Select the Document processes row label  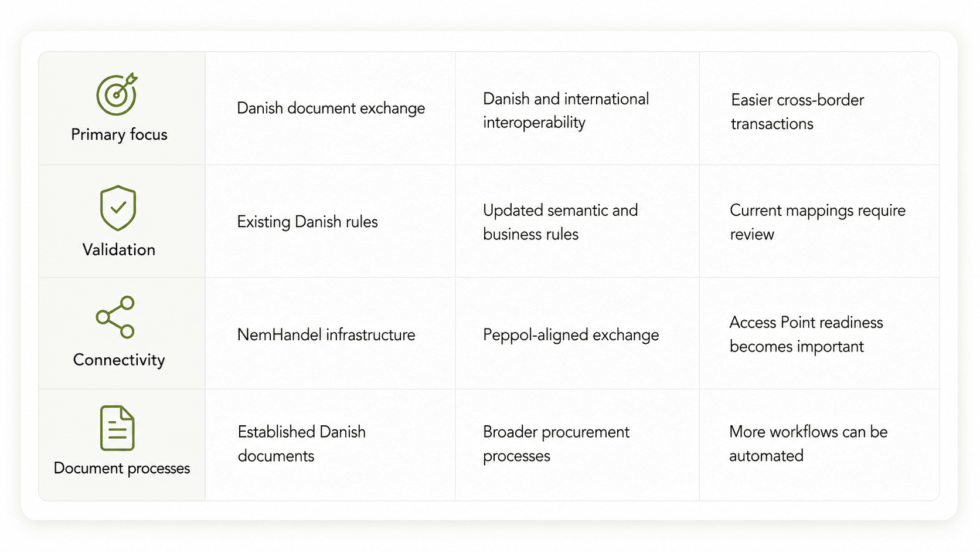click(122, 468)
